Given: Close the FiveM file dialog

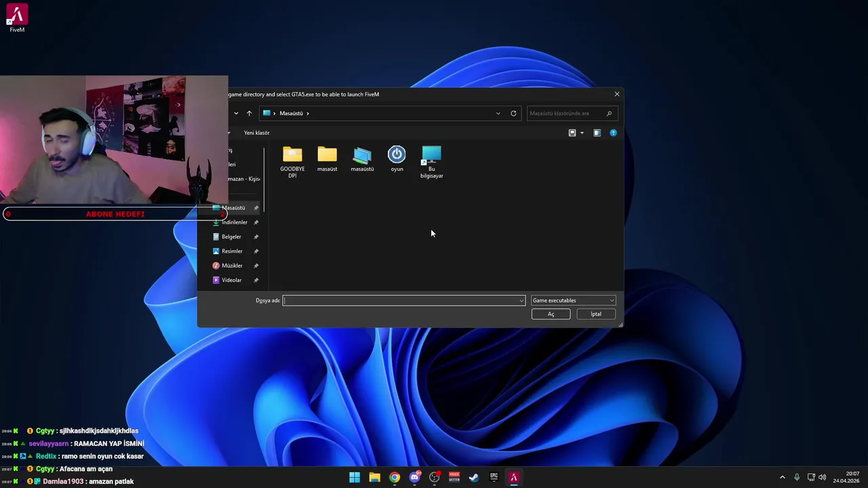Looking at the screenshot, I should coord(616,94).
